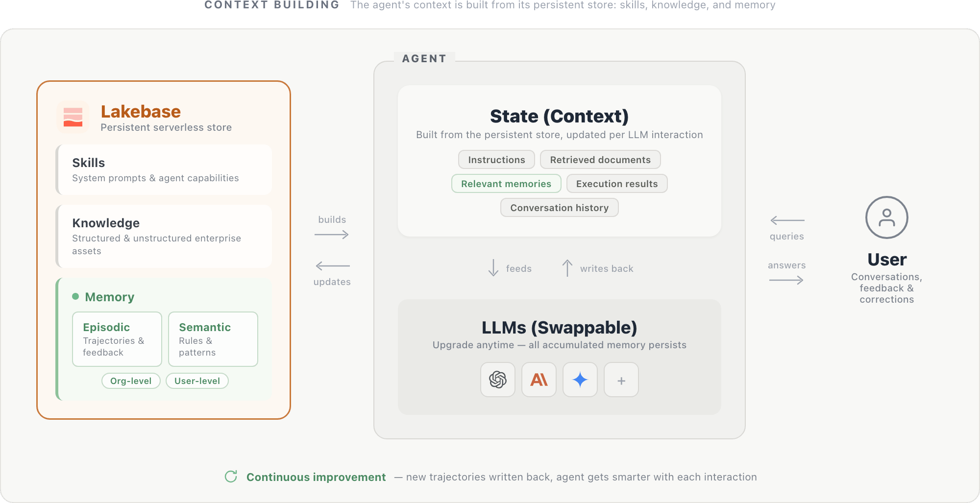The height and width of the screenshot is (503, 980).
Task: Toggle the Org-level memory pill
Action: click(130, 381)
